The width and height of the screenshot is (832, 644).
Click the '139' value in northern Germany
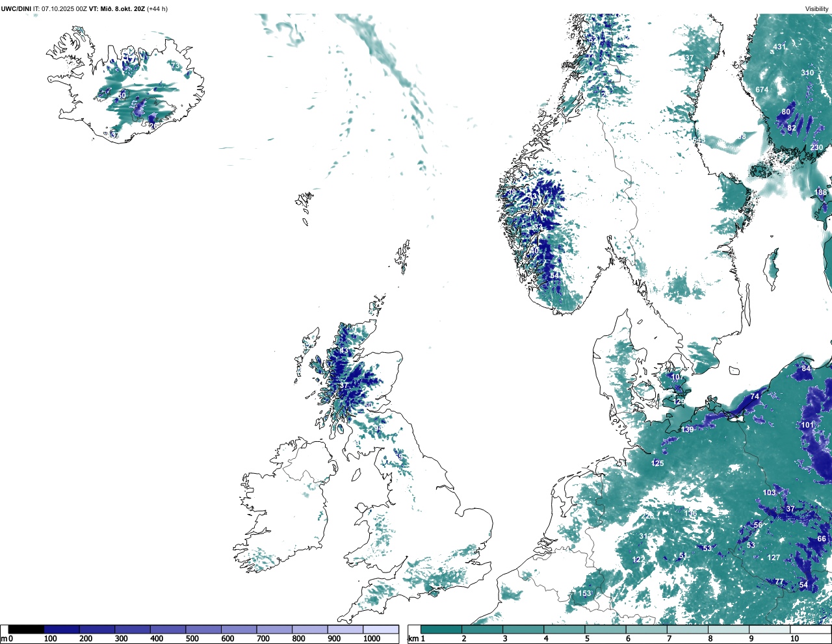point(688,430)
